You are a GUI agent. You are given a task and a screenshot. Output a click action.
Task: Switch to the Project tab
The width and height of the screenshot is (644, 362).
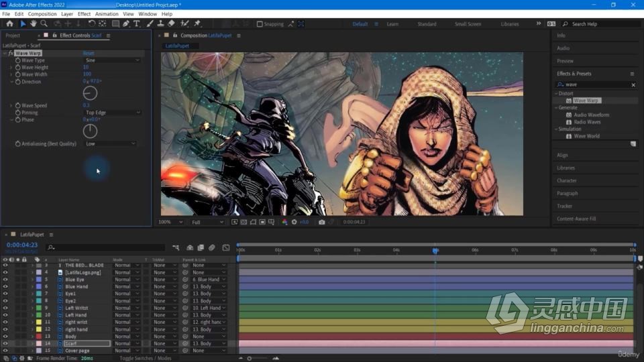(x=13, y=36)
